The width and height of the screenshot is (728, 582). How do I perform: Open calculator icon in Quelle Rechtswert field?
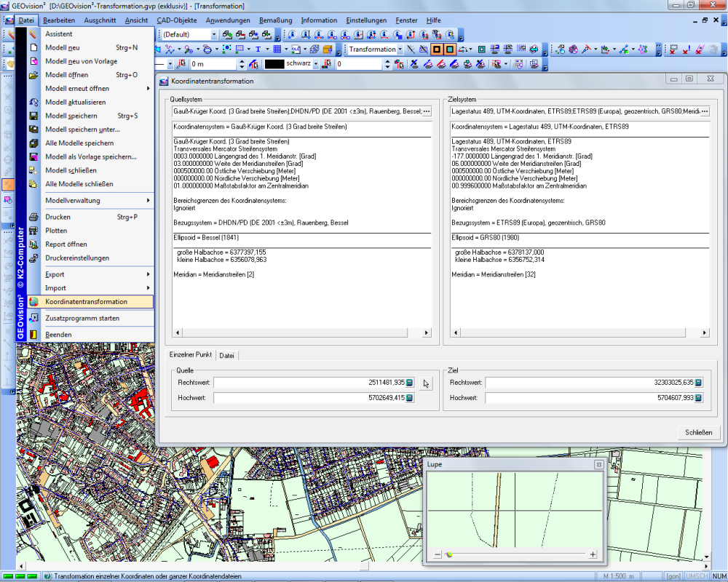(409, 383)
